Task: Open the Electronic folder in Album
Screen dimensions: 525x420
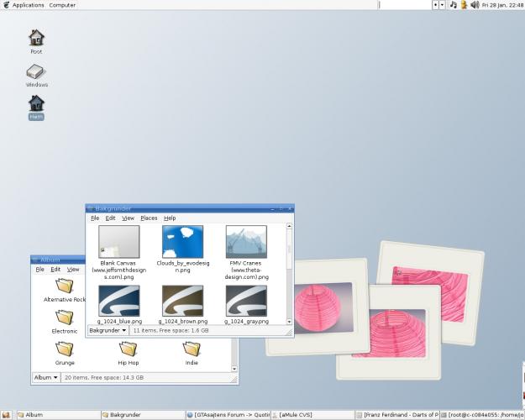Action: pyautogui.click(x=65, y=318)
